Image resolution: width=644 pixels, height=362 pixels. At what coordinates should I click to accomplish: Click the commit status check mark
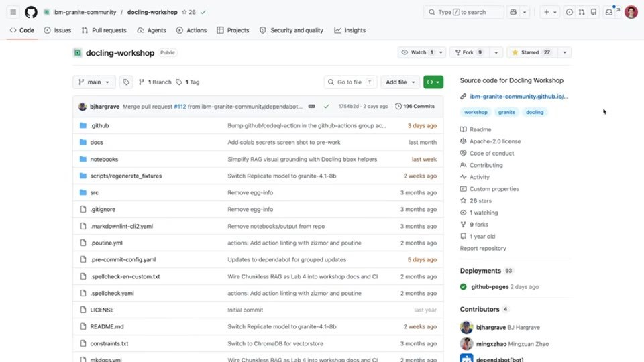(326, 107)
